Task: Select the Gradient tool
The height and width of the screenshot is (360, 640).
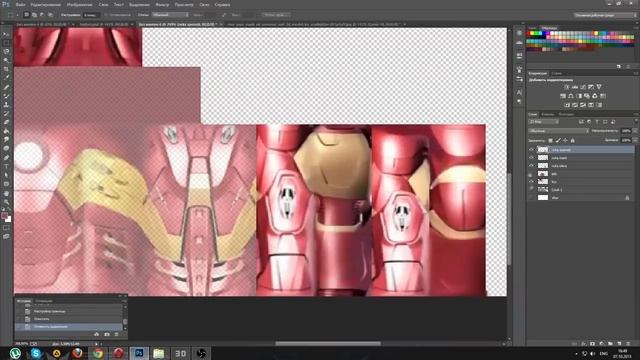Action: click(x=6, y=131)
